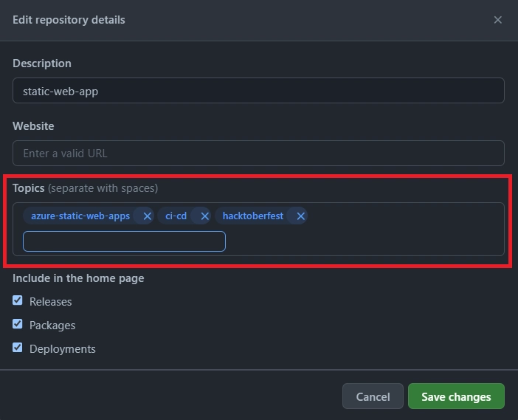
Task: Select the ci-cd topic label
Action: pos(176,216)
